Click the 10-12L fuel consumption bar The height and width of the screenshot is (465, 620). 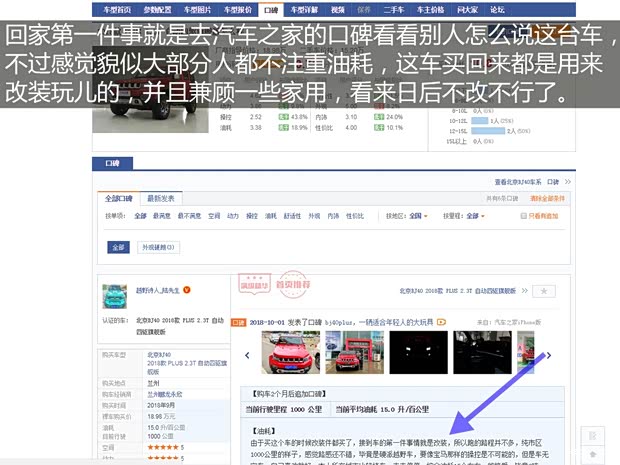click(479, 121)
